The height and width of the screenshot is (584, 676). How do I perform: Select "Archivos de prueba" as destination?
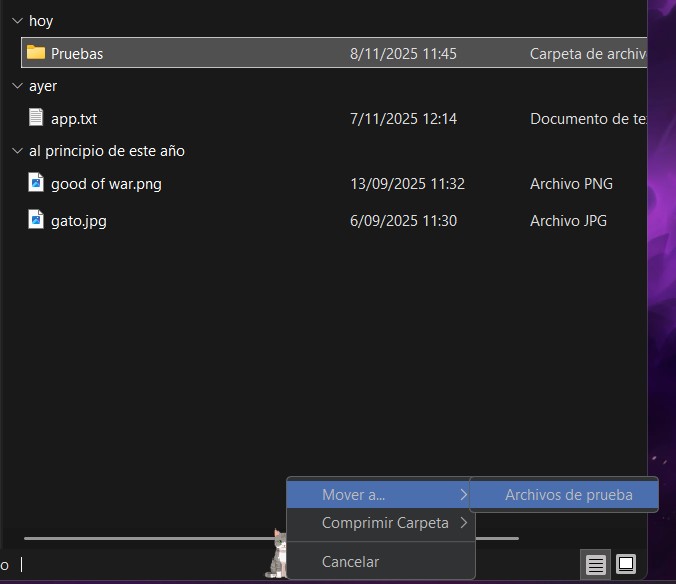(x=568, y=494)
